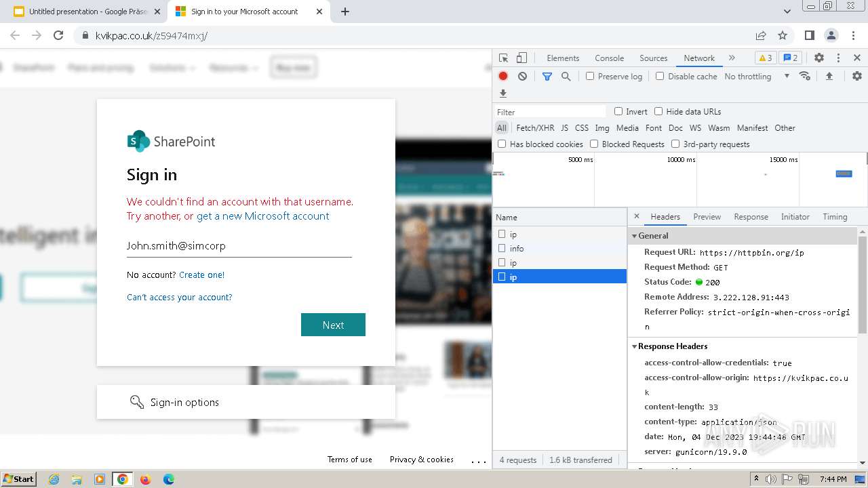Open Chrome profile avatar icon

tap(831, 35)
